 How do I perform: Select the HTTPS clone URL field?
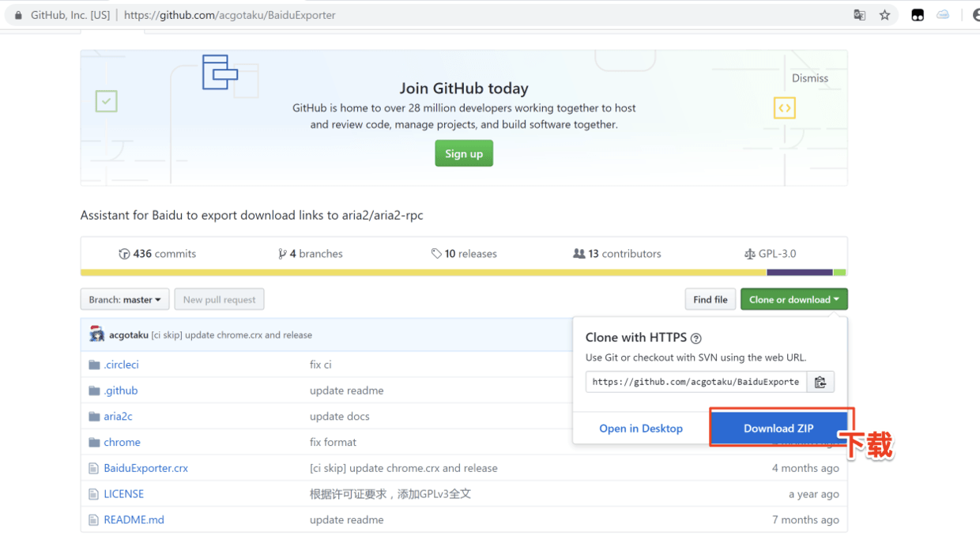tap(696, 382)
